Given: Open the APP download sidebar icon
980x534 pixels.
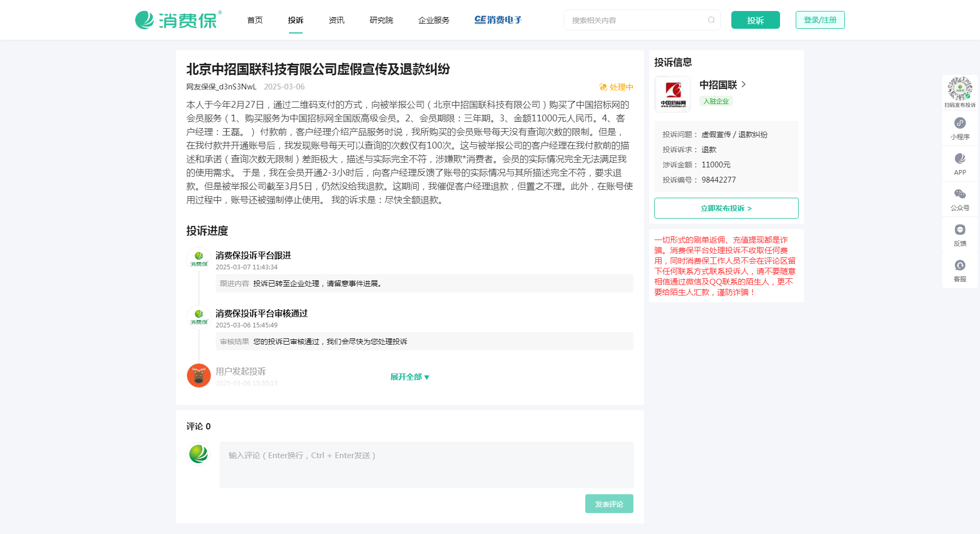Looking at the screenshot, I should pos(960,164).
